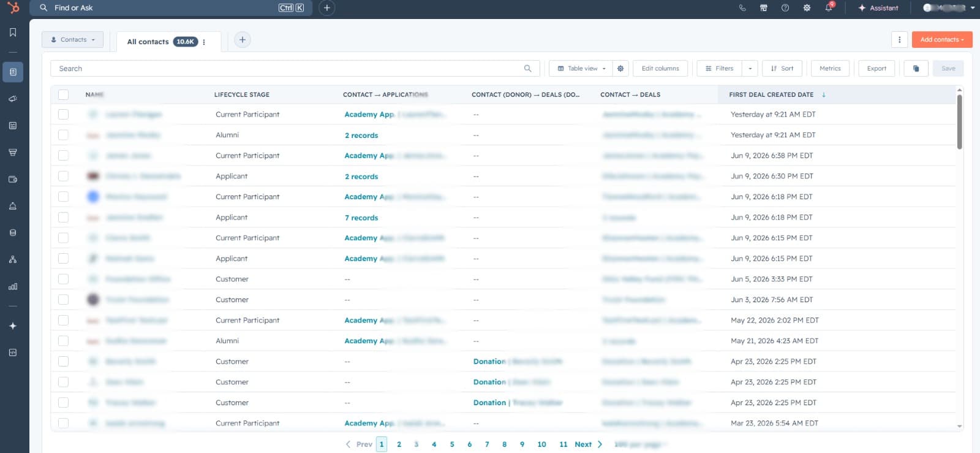
Task: Click the Find or Ask search bar
Action: 171,8
